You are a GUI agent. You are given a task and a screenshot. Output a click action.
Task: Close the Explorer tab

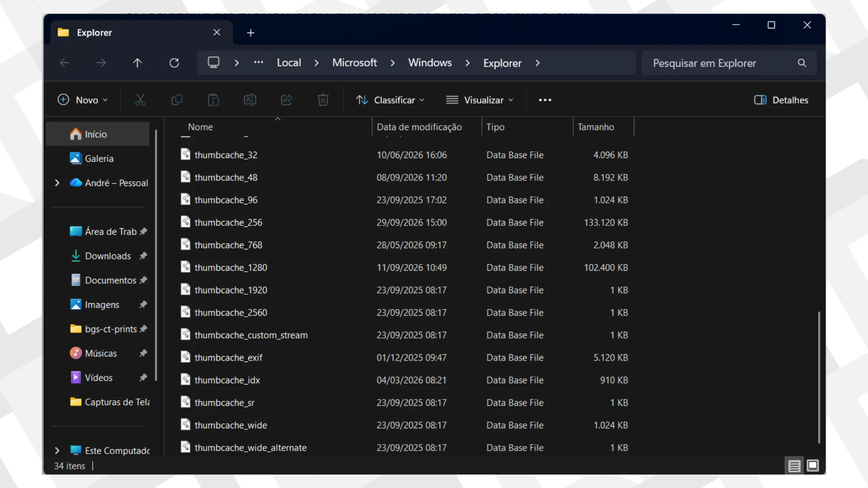[x=217, y=33]
